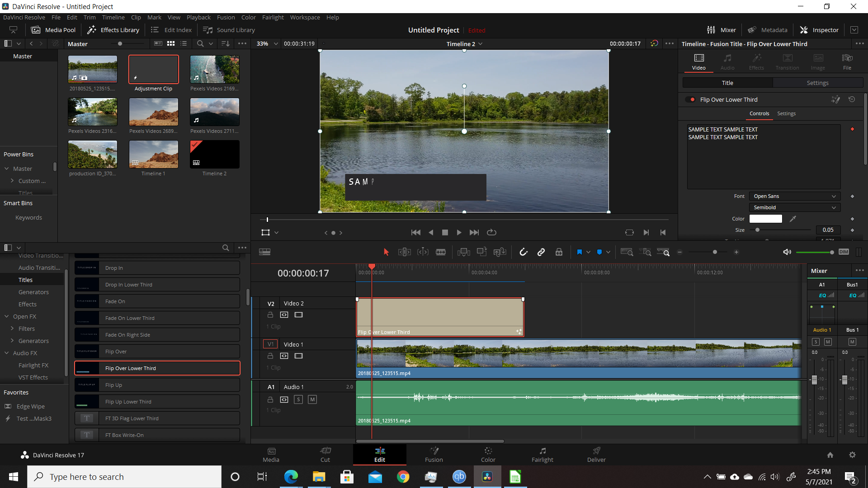Click the Custom Zoom icon
Image resolution: width=868 pixels, height=488 pixels.
(x=663, y=252)
